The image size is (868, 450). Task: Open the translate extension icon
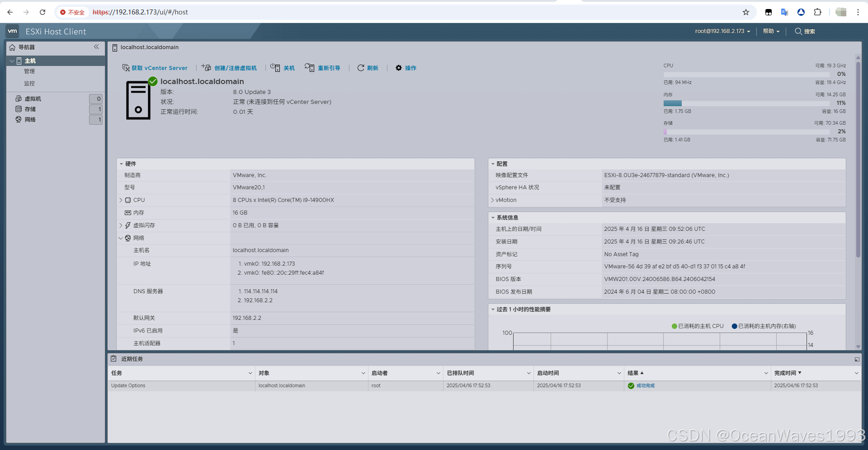(x=785, y=12)
